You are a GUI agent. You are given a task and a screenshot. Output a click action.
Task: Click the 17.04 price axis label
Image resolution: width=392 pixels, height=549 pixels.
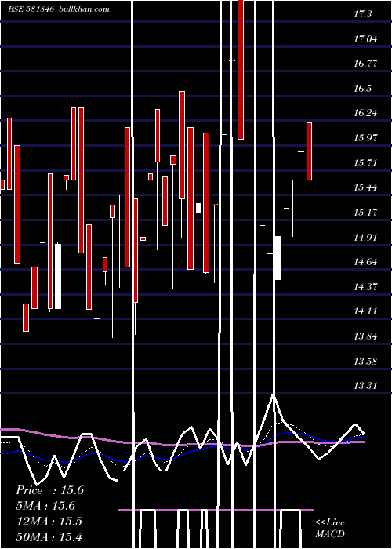(365, 39)
